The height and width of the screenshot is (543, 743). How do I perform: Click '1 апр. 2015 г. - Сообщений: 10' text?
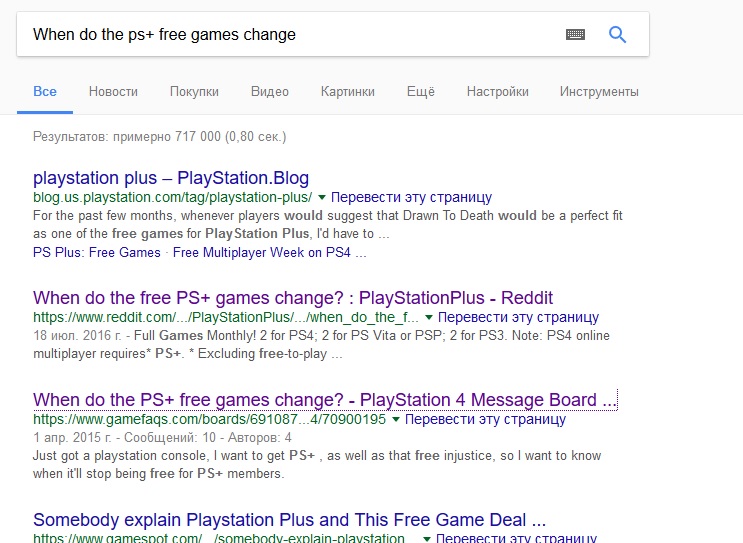coord(124,437)
